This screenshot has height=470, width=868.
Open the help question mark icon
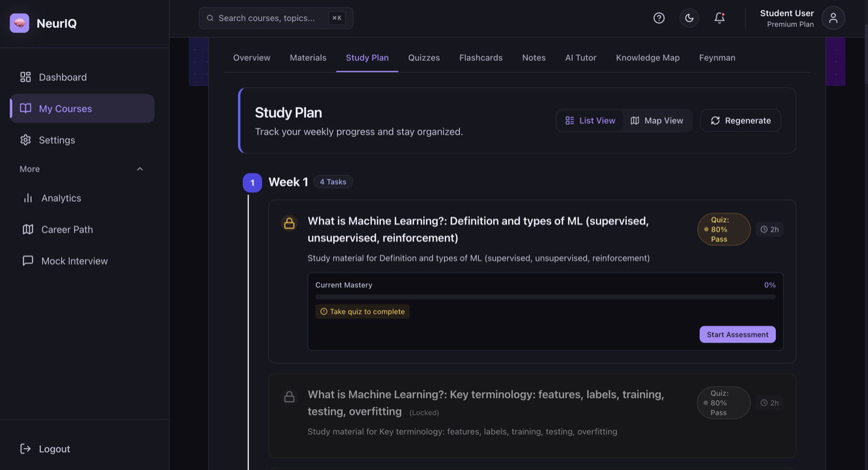[659, 18]
